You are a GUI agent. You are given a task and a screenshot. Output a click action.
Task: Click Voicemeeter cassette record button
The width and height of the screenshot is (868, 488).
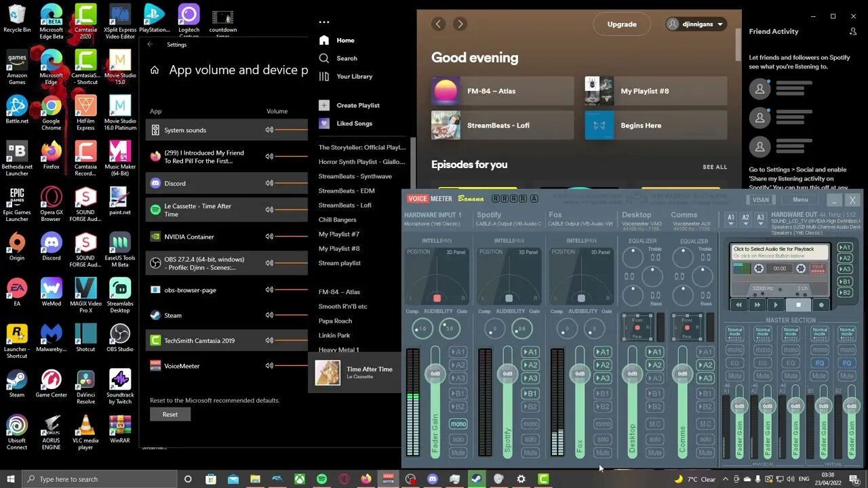821,305
